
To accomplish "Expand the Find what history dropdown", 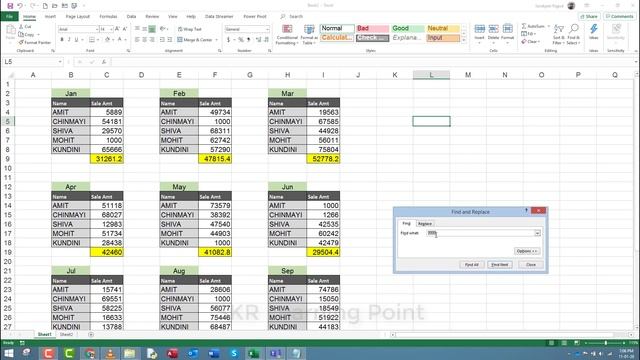I will tap(537, 233).
